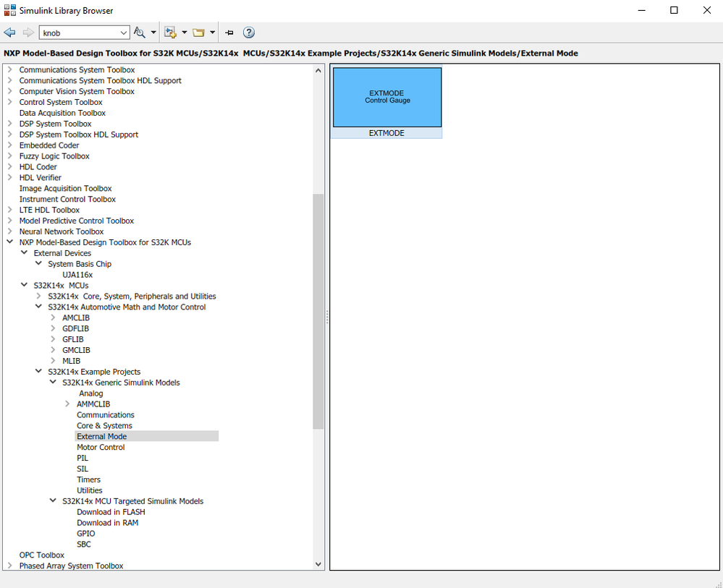Image resolution: width=723 pixels, height=588 pixels.
Task: Select the EXTMODE Control Gauge block
Action: click(387, 97)
